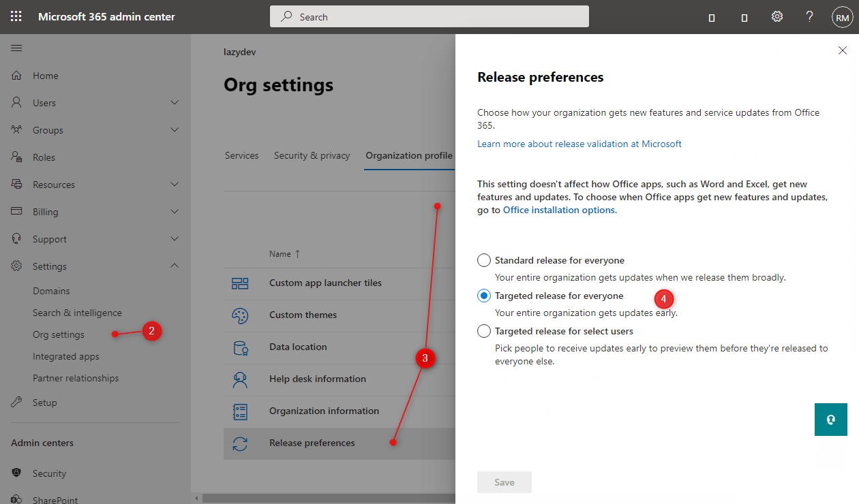Image resolution: width=859 pixels, height=504 pixels.
Task: Open the teal help assistant button
Action: coord(831,420)
